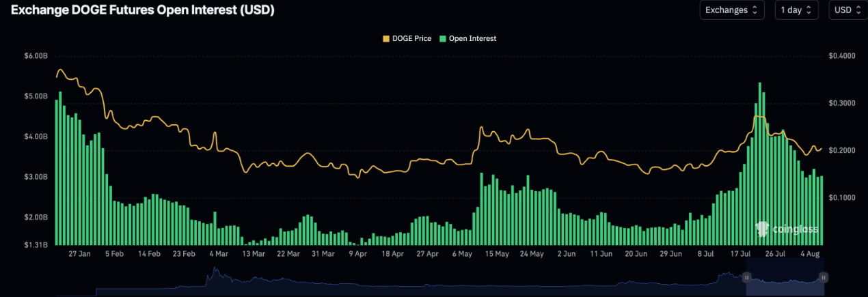
Task: Click the 6 May date label
Action: point(463,253)
